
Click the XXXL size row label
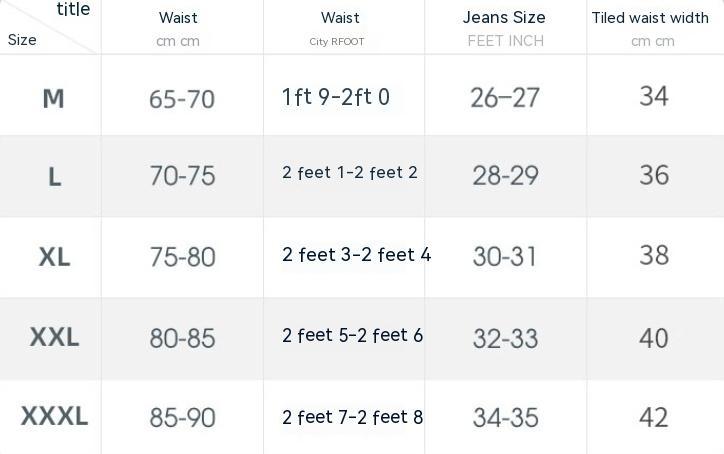coord(54,416)
